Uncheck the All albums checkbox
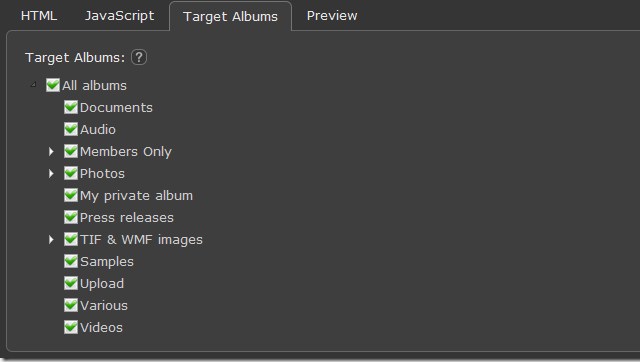Viewport: 640px width, 362px height. (53, 85)
